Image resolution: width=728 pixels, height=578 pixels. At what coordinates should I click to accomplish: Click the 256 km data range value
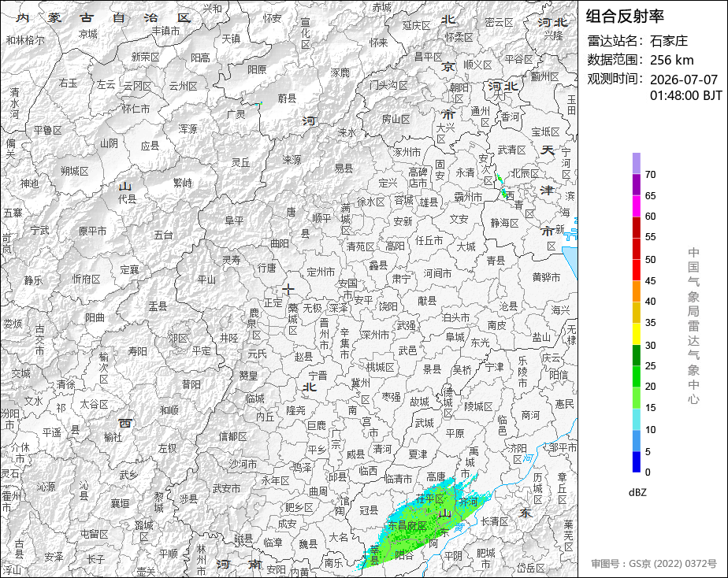pyautogui.click(x=672, y=61)
